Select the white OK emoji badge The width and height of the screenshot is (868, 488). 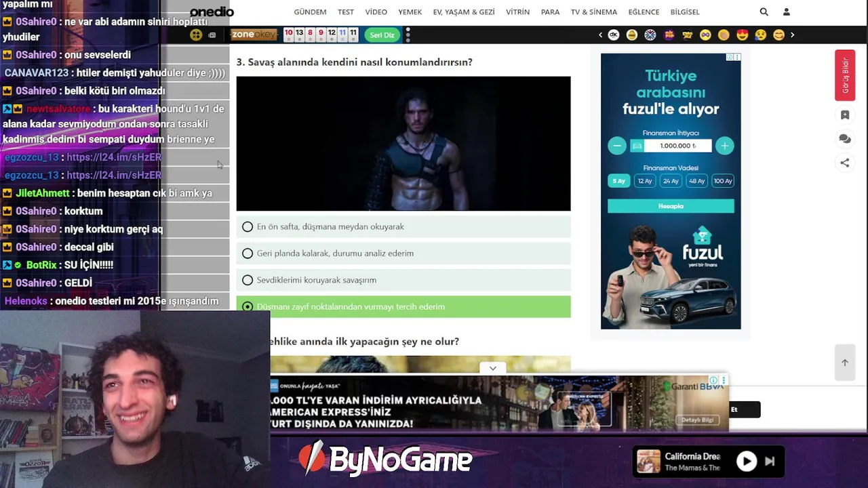tap(614, 35)
